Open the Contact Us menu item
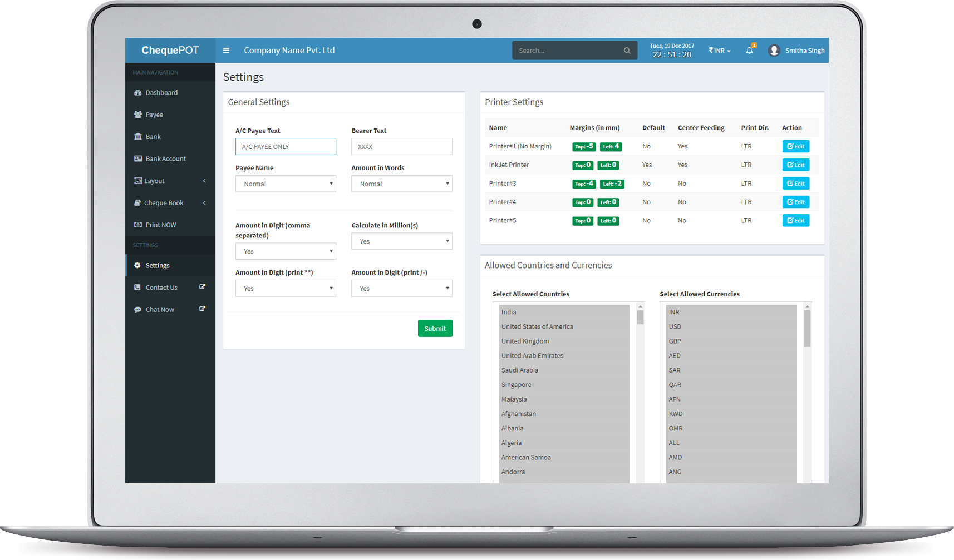Viewport: 954px width, 560px height. tap(170, 288)
